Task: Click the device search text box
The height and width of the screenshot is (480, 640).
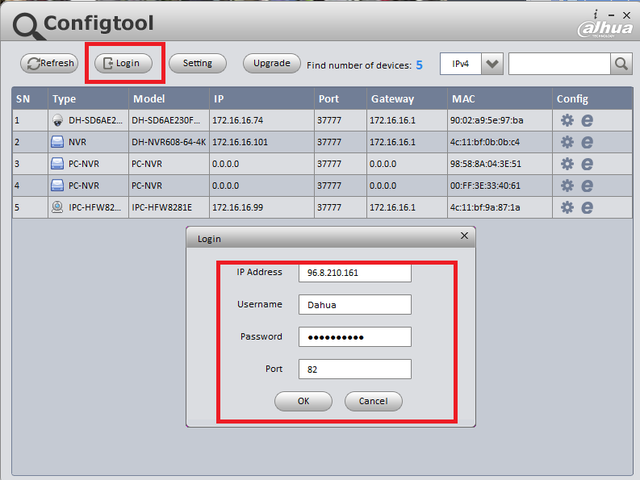Action: tap(559, 64)
